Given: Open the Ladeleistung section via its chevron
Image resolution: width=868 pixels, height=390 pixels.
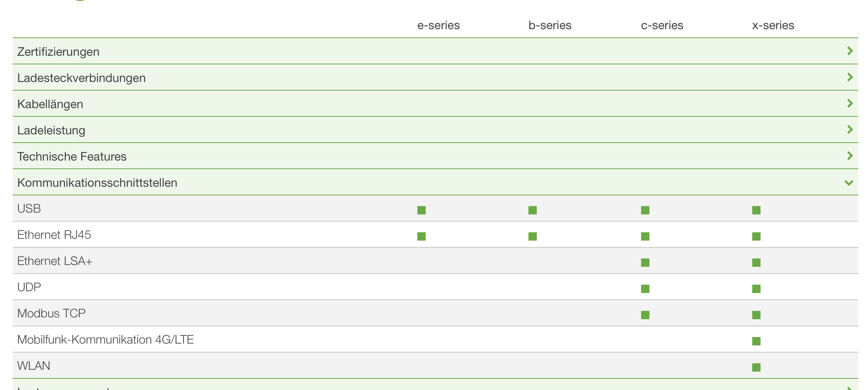Looking at the screenshot, I should pos(850,130).
